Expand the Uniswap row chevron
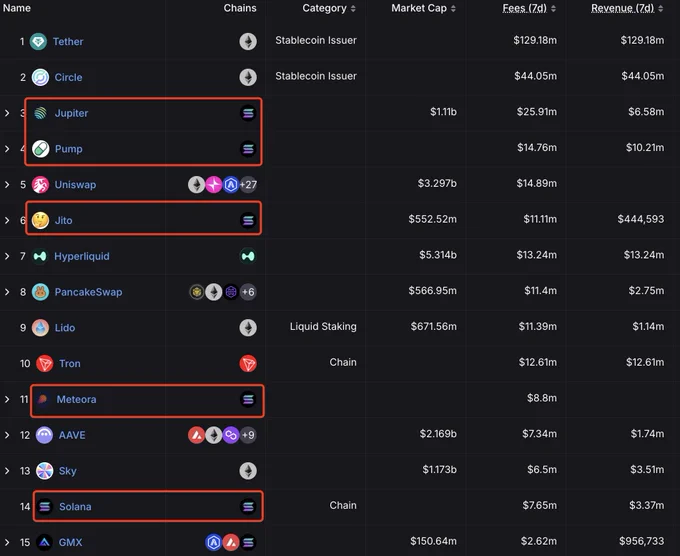Image resolution: width=680 pixels, height=556 pixels. pyautogui.click(x=7, y=185)
